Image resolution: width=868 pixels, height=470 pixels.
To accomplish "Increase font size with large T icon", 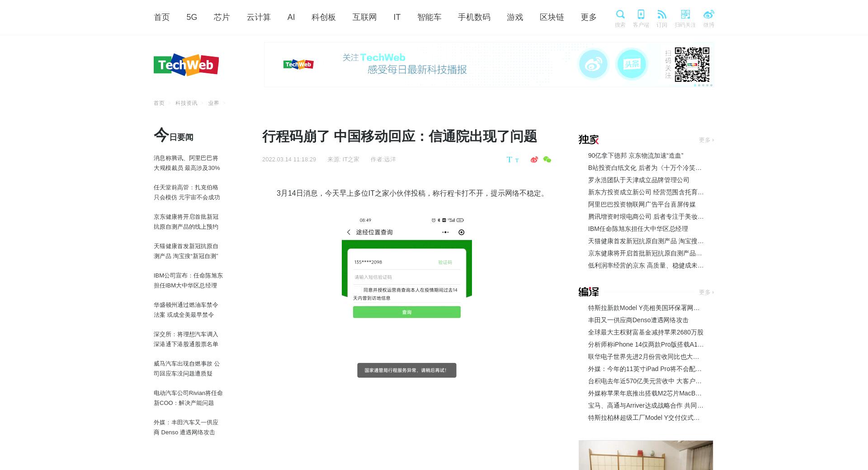I will tap(509, 160).
